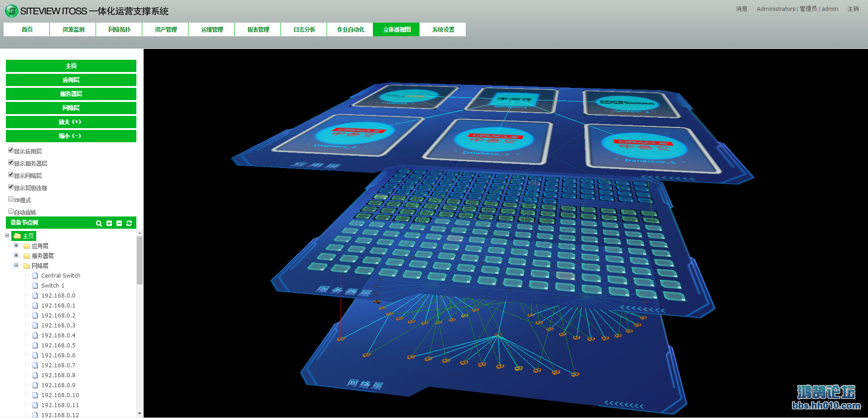Expand the 应用层 tree node
This screenshot has width=868, height=418.
coord(16,245)
